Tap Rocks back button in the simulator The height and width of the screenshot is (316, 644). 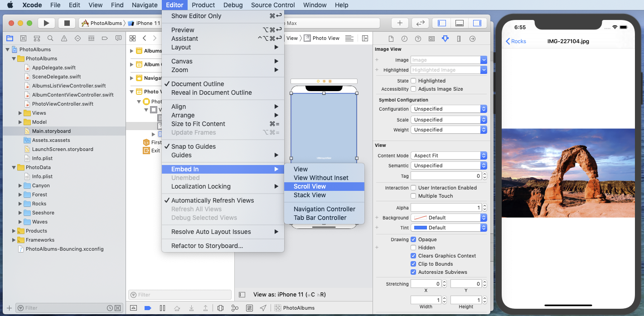pyautogui.click(x=516, y=41)
